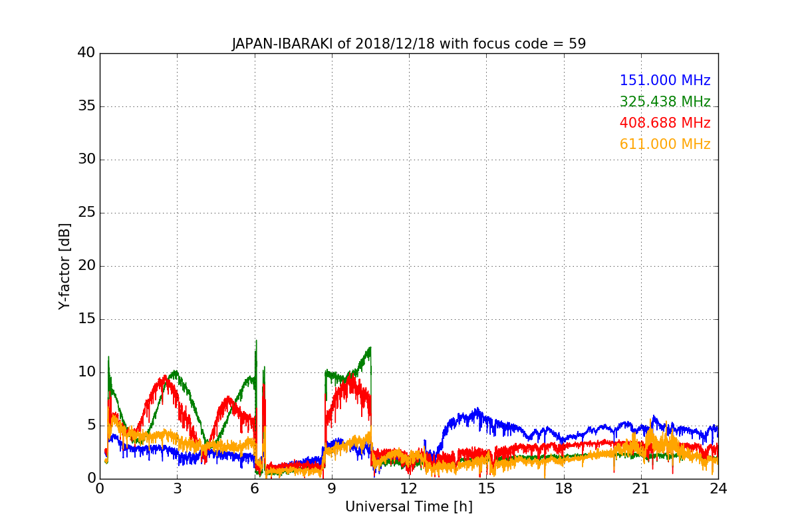798x532 pixels.
Task: Click y-axis tick value 35
Action: pos(86,106)
